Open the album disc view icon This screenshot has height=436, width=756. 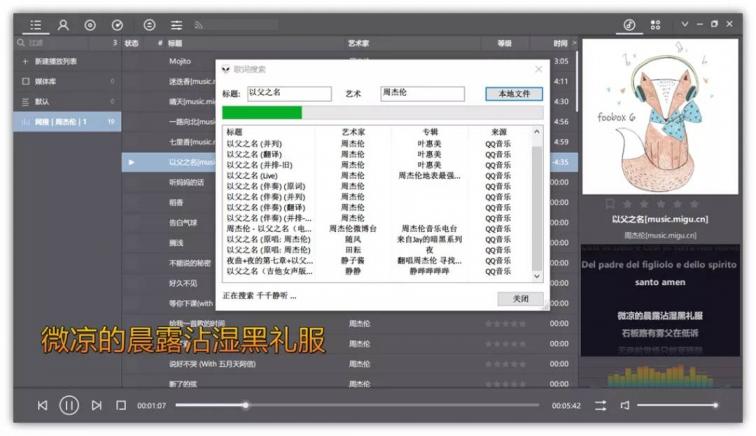pyautogui.click(x=90, y=25)
